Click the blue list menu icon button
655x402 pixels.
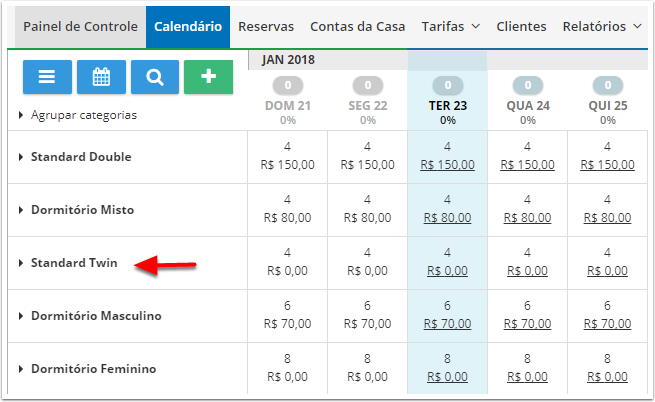point(46,77)
